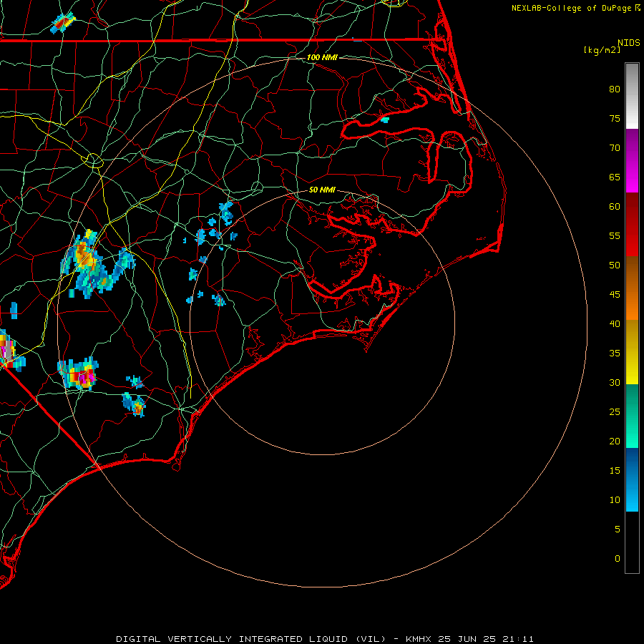Click the [kg/m2] units label
This screenshot has height=644, width=644.
pos(602,50)
